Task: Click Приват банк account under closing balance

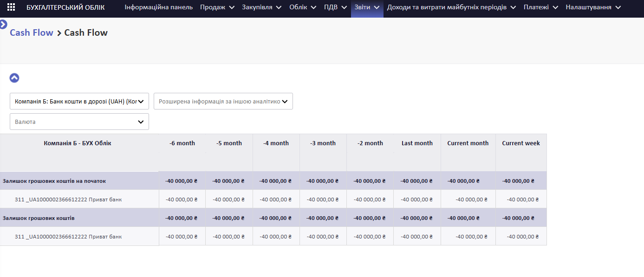Action: pos(68,237)
